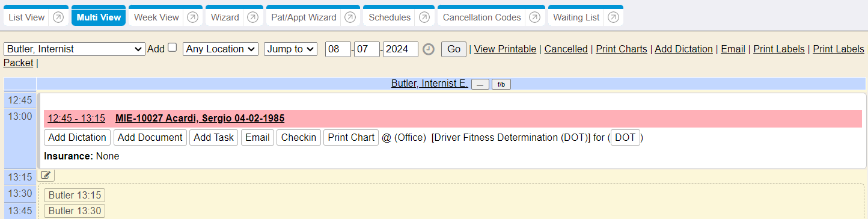The height and width of the screenshot is (219, 868).
Task: Click the pop-out arrow icon beside Week View
Action: (192, 17)
